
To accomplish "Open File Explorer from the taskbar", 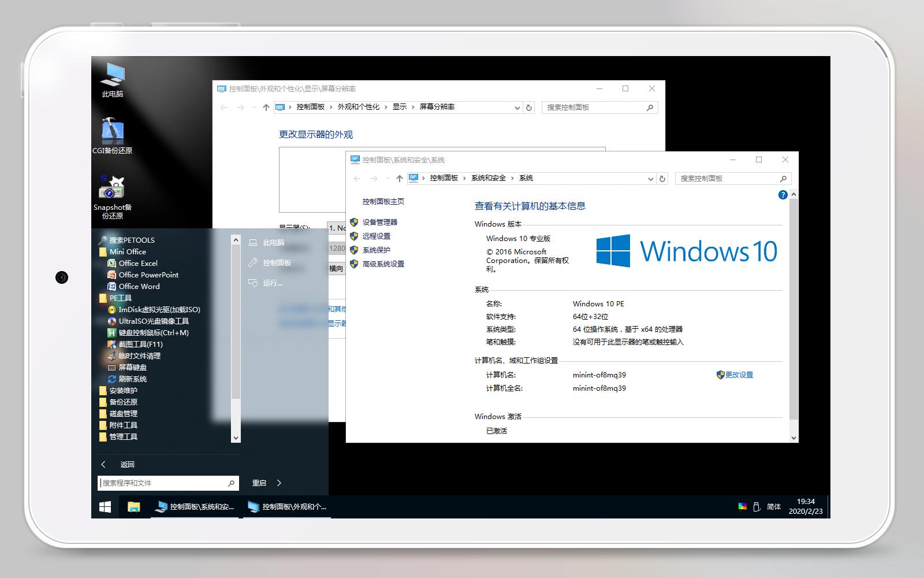I will coord(134,506).
